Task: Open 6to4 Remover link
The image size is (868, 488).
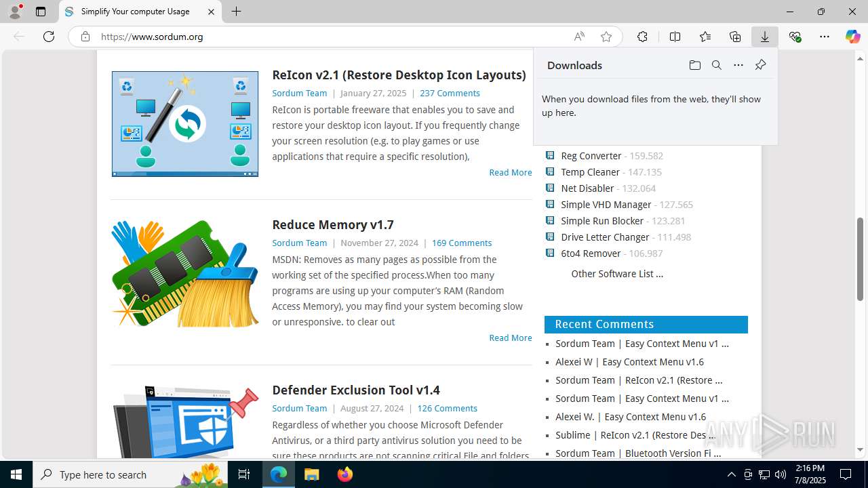Action: tap(591, 253)
